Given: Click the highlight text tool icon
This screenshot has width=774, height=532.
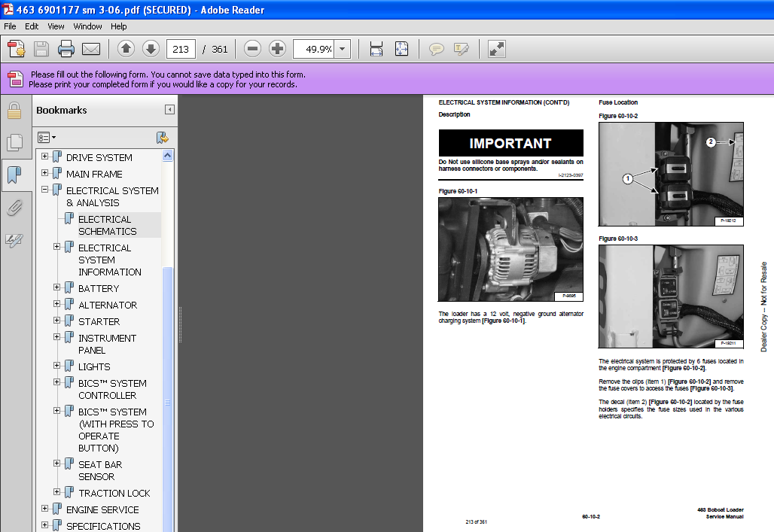Looking at the screenshot, I should [462, 49].
